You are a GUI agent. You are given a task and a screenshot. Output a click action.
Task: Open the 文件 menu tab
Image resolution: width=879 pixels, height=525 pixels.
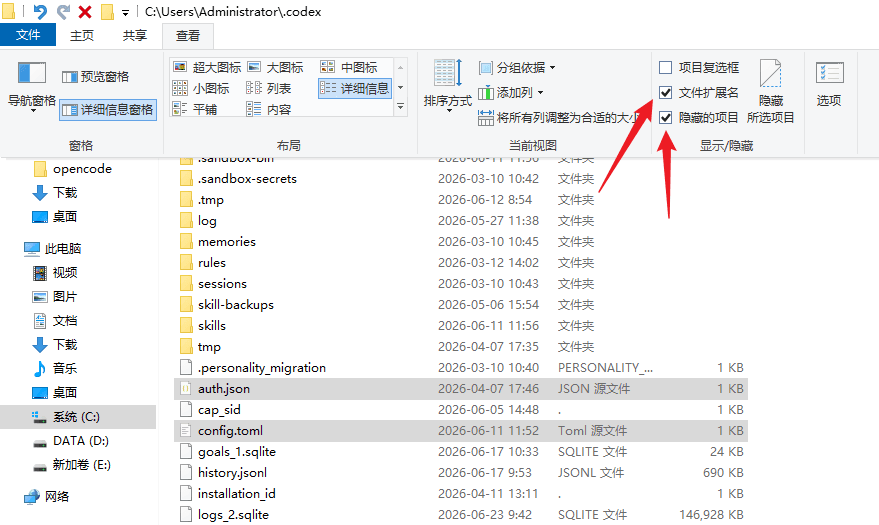[28, 35]
